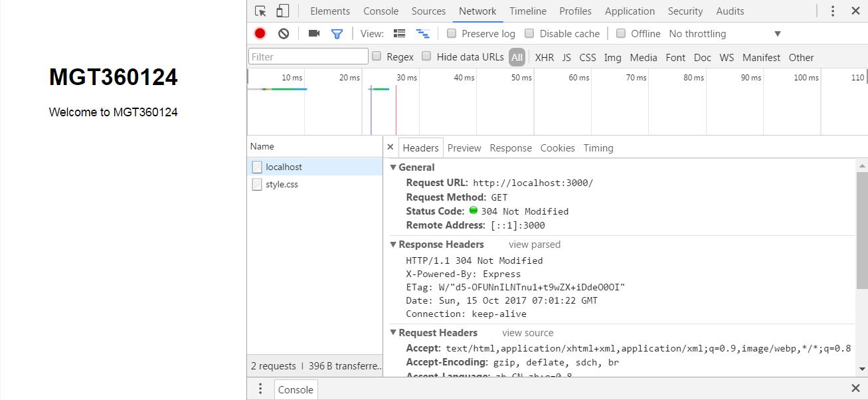Viewport: 868px width, 400px height.
Task: Filter requests by Other type
Action: coord(801,57)
